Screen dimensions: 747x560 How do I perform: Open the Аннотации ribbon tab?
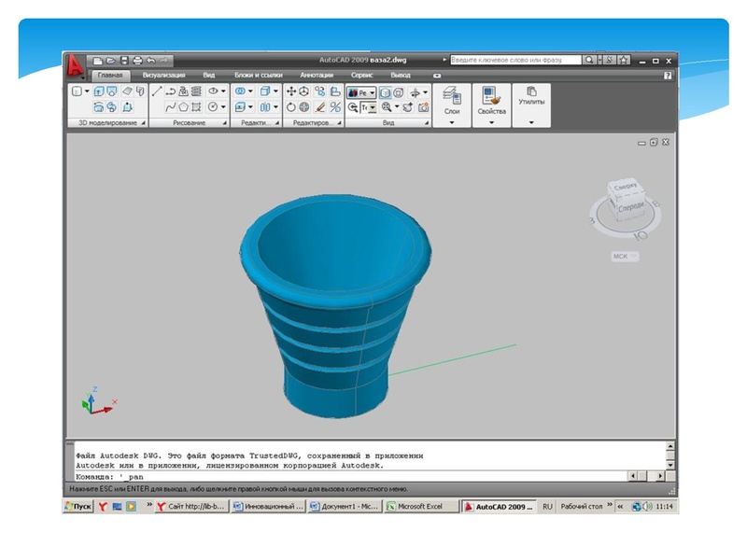[x=317, y=75]
